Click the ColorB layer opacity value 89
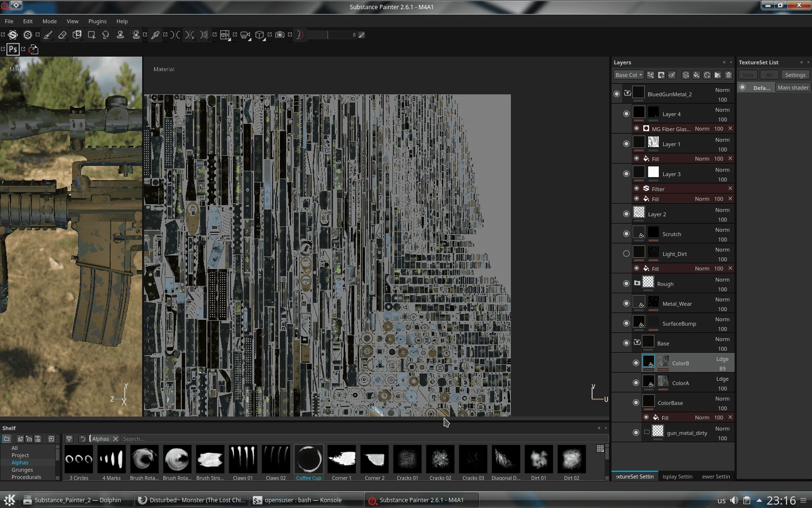 (x=722, y=369)
